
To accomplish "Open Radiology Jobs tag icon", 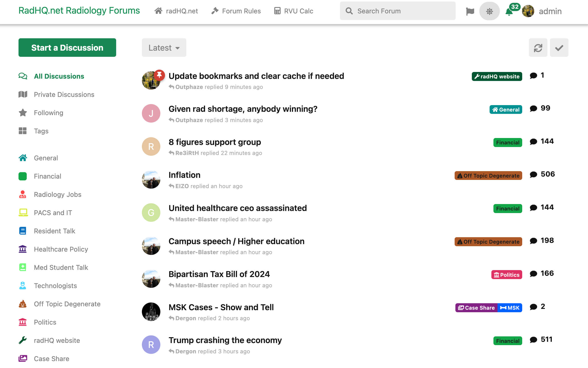I will pos(23,194).
